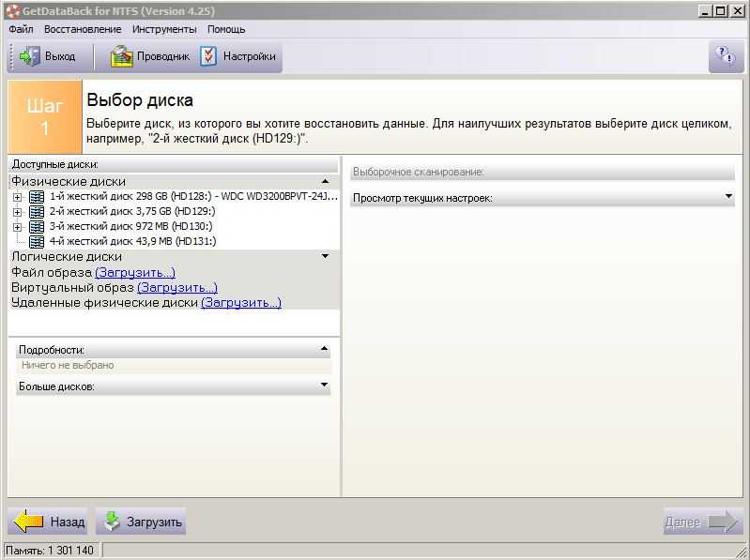Expand the 3-й жесткий диск tree node
750x560 pixels.
[x=17, y=227]
